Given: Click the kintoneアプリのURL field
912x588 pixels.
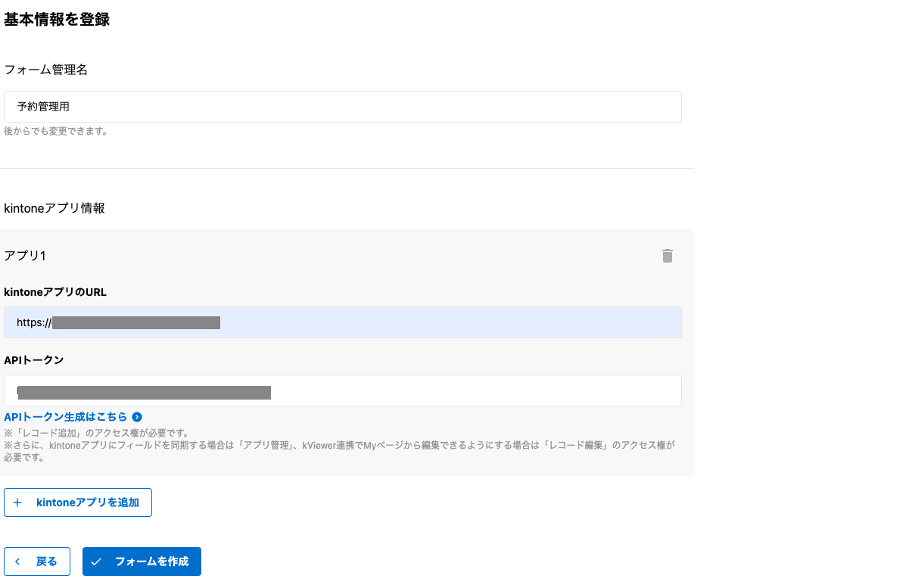Looking at the screenshot, I should (x=341, y=322).
